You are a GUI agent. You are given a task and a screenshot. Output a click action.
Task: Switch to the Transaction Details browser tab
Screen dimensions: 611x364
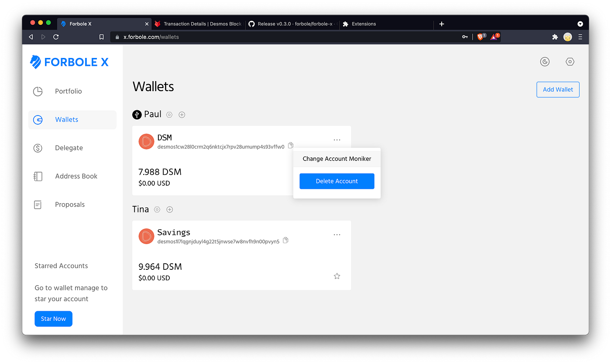coord(199,24)
